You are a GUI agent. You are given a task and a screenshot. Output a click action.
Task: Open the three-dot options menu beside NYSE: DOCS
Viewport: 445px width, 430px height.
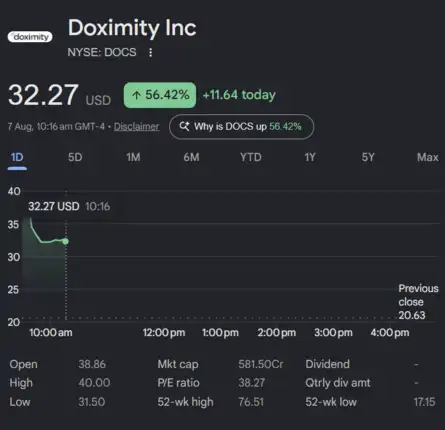click(x=151, y=52)
